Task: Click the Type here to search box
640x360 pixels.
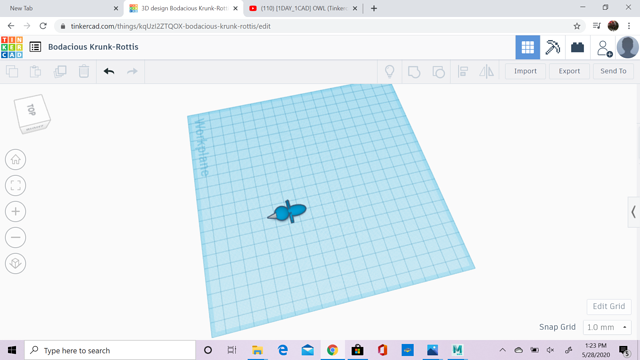Action: [x=110, y=350]
